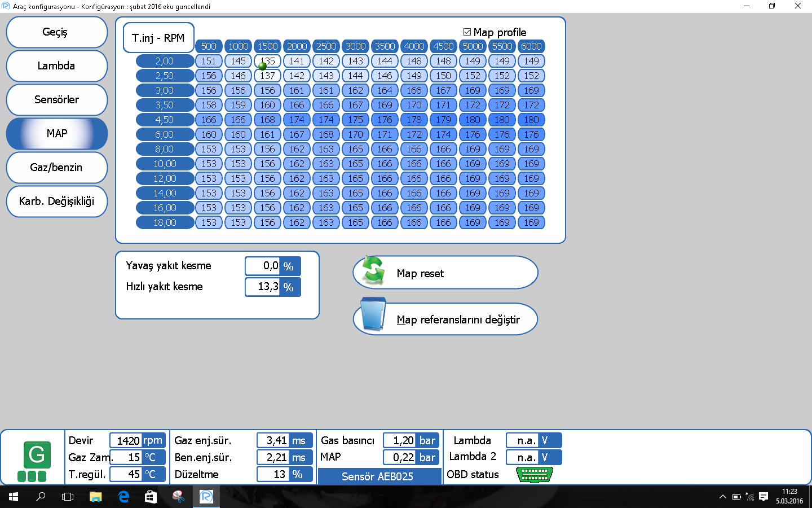Image resolution: width=812 pixels, height=508 pixels.
Task: Toggle the Map profile checkbox
Action: pyautogui.click(x=467, y=32)
